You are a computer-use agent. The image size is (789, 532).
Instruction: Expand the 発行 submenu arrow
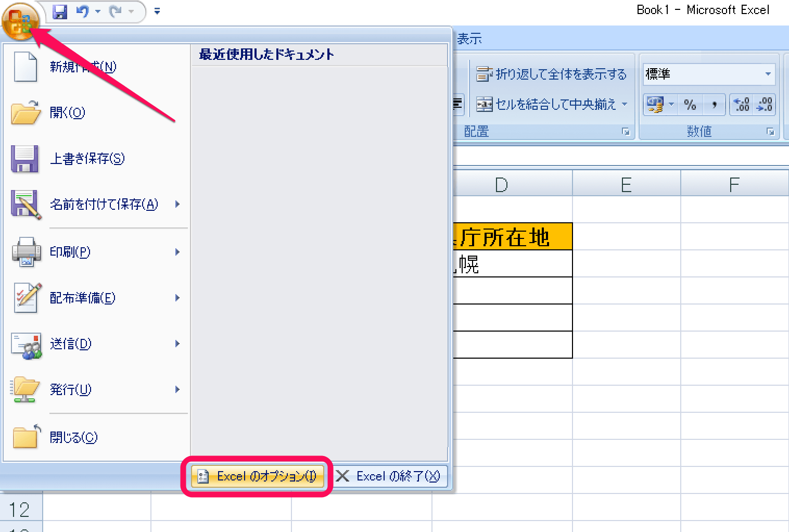(x=177, y=389)
